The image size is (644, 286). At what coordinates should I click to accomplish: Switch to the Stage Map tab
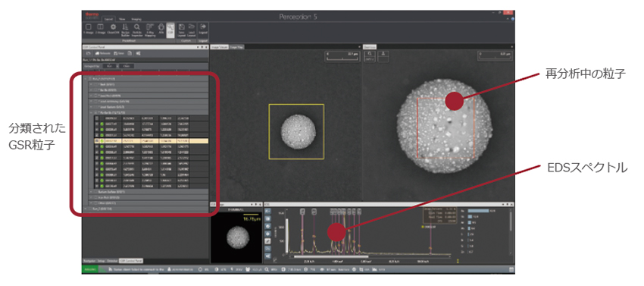[236, 47]
